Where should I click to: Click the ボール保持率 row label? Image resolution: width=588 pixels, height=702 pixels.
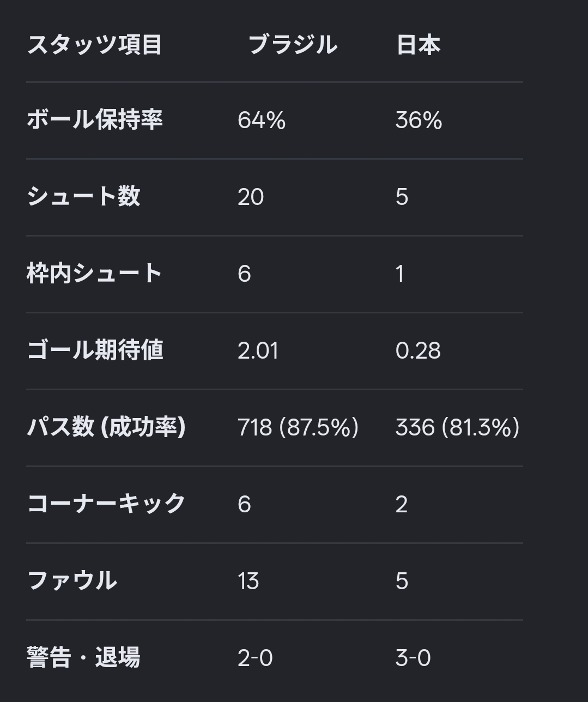click(x=95, y=119)
